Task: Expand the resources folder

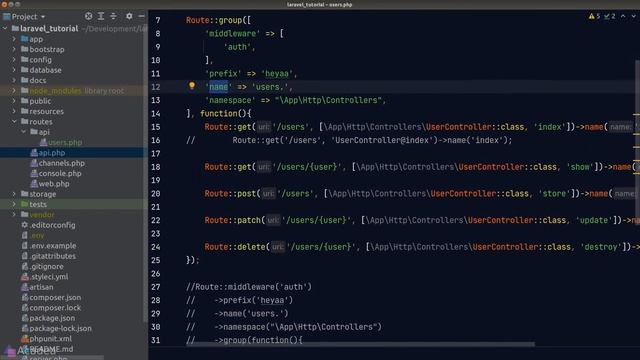Action: [14, 111]
